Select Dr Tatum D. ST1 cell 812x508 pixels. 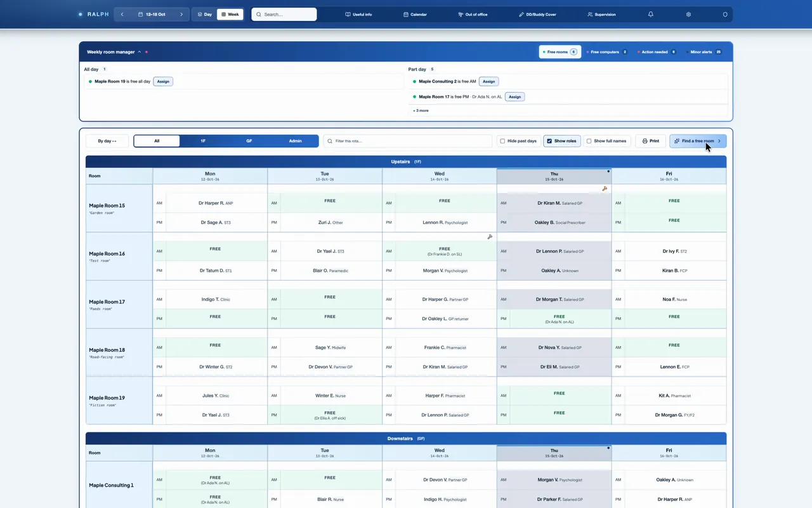[x=215, y=271]
